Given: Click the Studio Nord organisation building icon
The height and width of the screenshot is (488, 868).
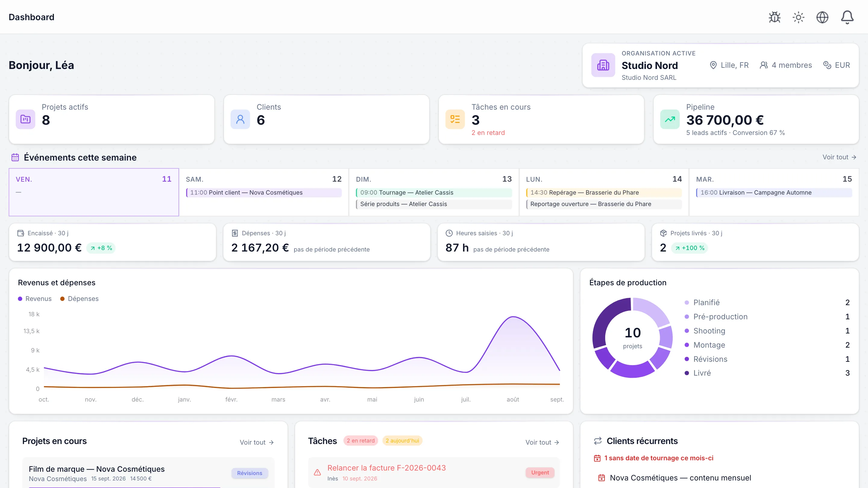Looking at the screenshot, I should click(x=603, y=65).
